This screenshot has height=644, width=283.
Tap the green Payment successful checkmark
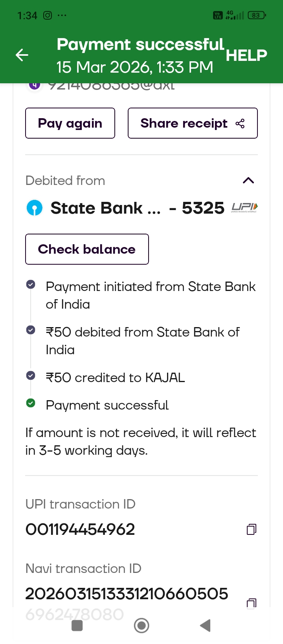[31, 403]
